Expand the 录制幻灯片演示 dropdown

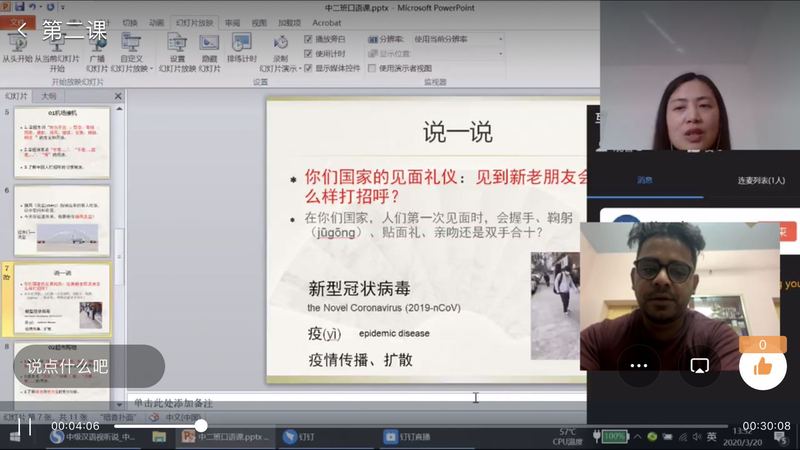pos(281,69)
